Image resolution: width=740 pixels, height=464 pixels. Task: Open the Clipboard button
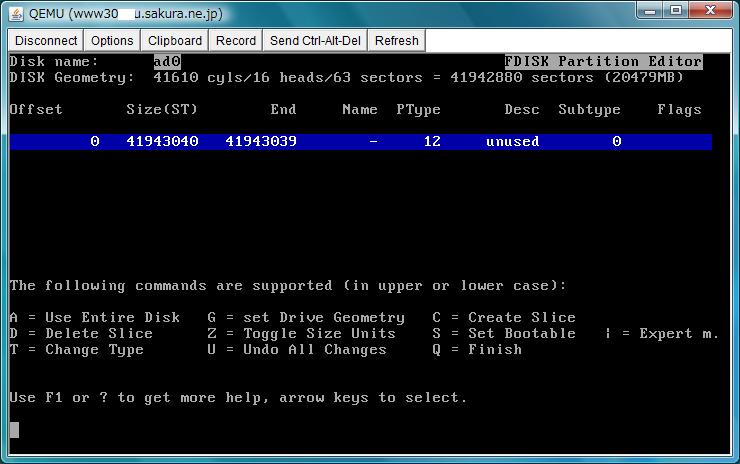175,40
